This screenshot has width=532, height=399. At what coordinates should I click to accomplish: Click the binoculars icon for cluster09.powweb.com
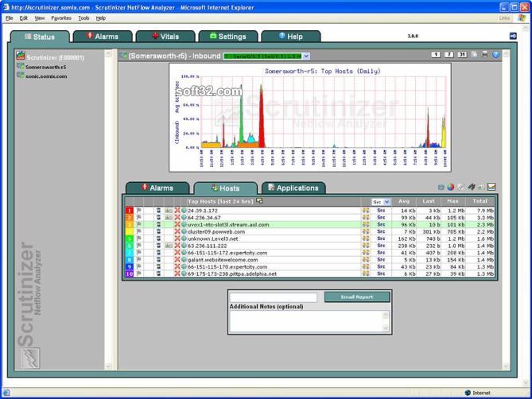point(158,231)
